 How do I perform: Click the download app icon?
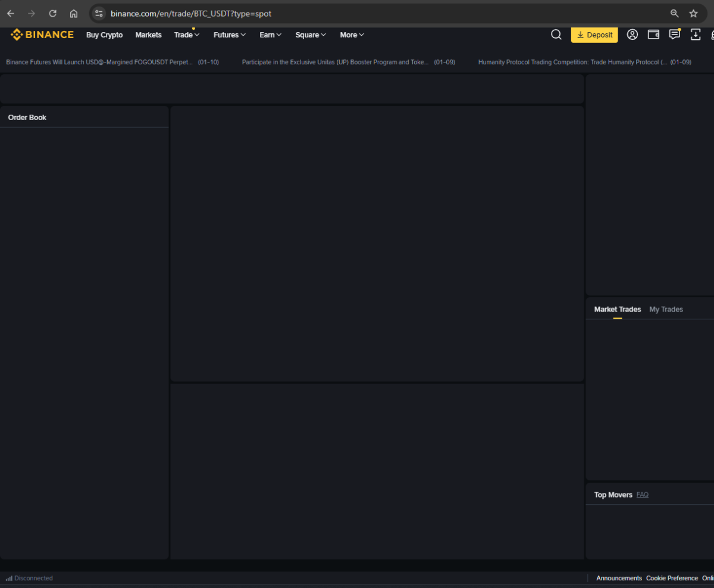tap(695, 35)
